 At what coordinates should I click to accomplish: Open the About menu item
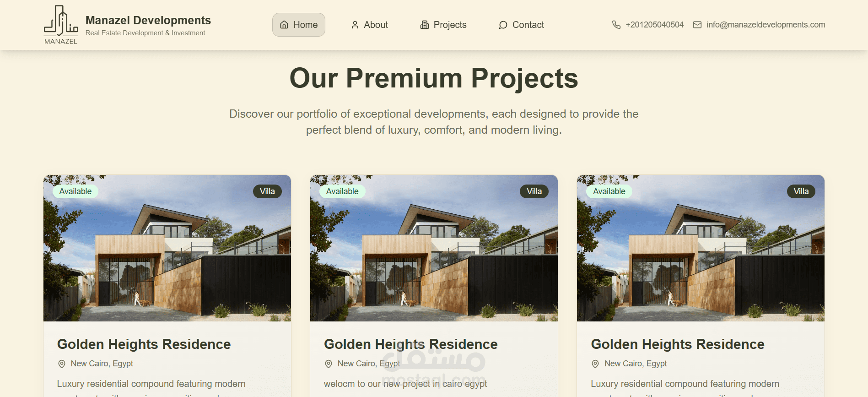(369, 25)
